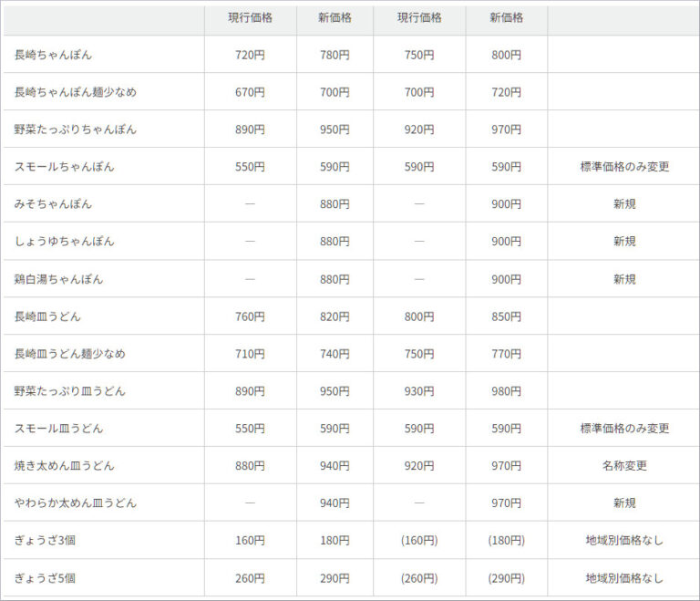Viewport: 700px width, 601px height.
Task: Click the みそちゃんぽん row label
Action: click(x=53, y=204)
